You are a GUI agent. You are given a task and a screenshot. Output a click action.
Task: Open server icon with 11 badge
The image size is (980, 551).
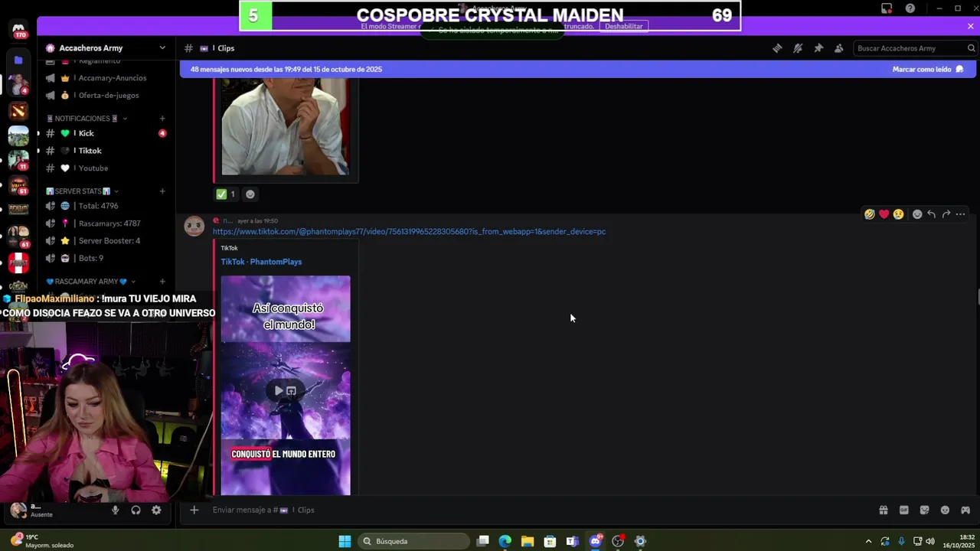[18, 160]
